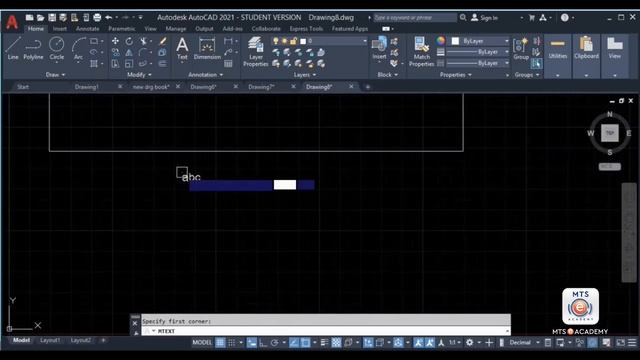
Task: Close the Drawing8 file tab
Action: coord(351,87)
